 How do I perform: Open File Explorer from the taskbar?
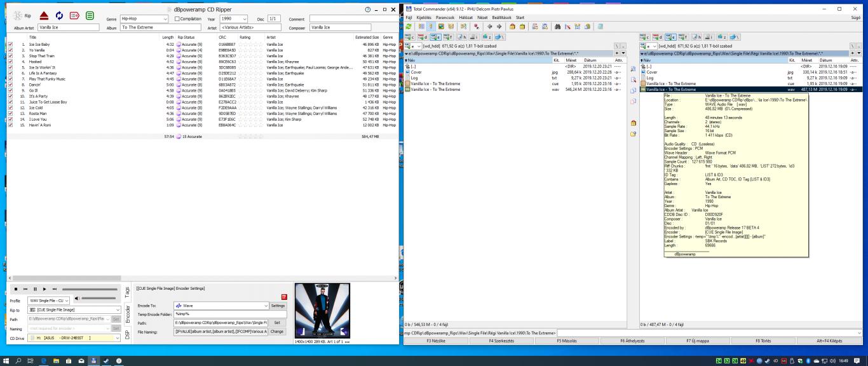[56, 360]
